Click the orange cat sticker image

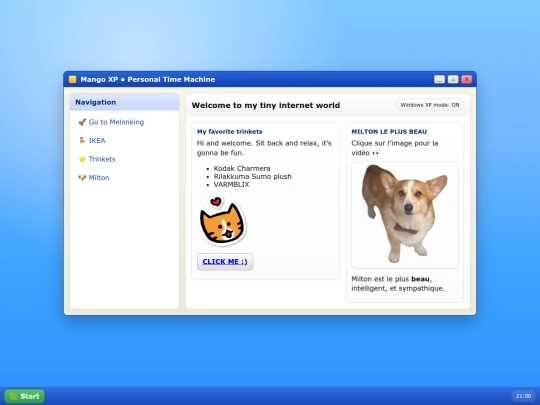(222, 221)
